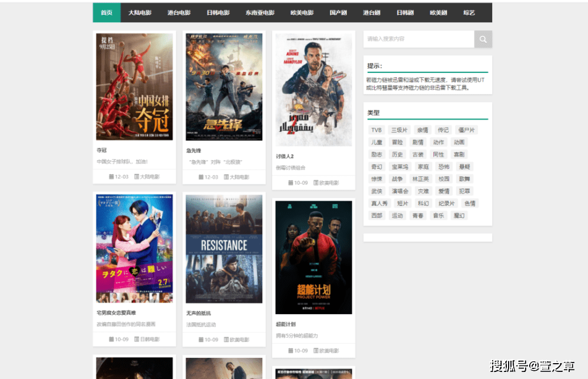
Task: Select the TVB type tag
Action: click(376, 130)
